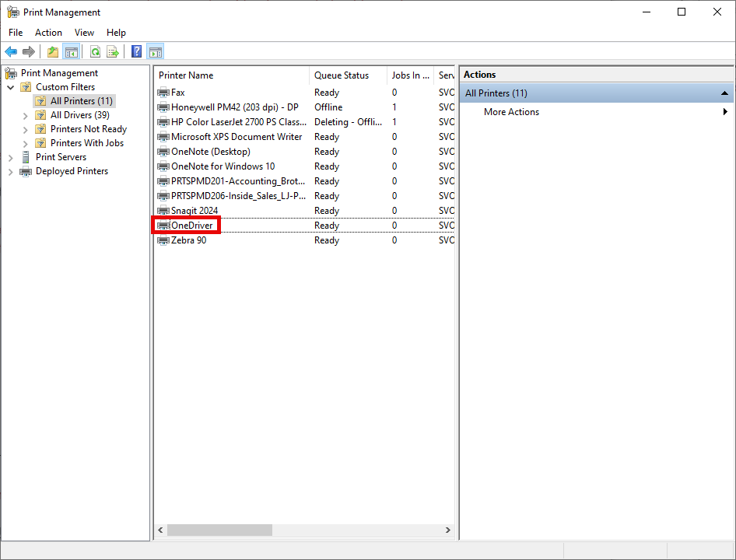Select the Print Management root node
The height and width of the screenshot is (560, 736).
[x=60, y=73]
